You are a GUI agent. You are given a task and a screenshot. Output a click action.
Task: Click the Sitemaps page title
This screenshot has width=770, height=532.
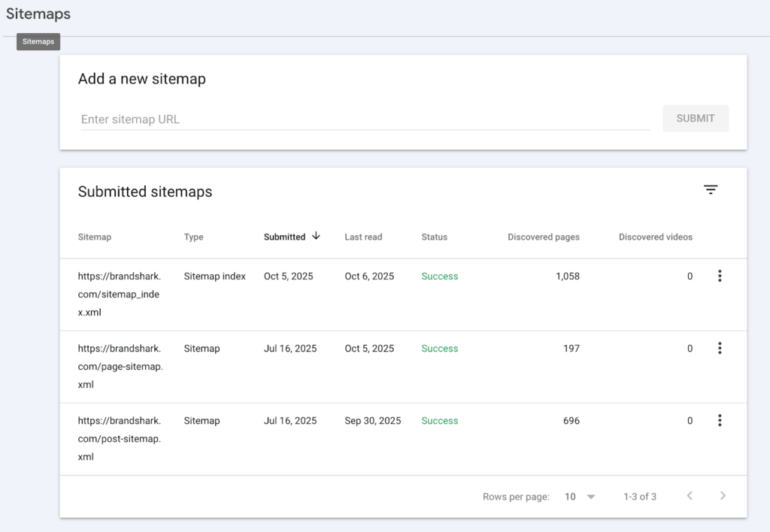[38, 14]
